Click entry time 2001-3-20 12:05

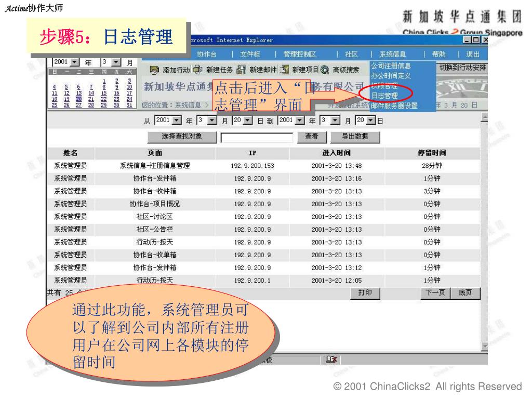pos(337,280)
